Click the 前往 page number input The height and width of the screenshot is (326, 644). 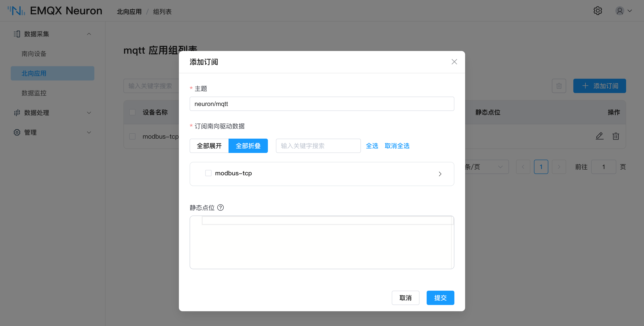(x=604, y=167)
